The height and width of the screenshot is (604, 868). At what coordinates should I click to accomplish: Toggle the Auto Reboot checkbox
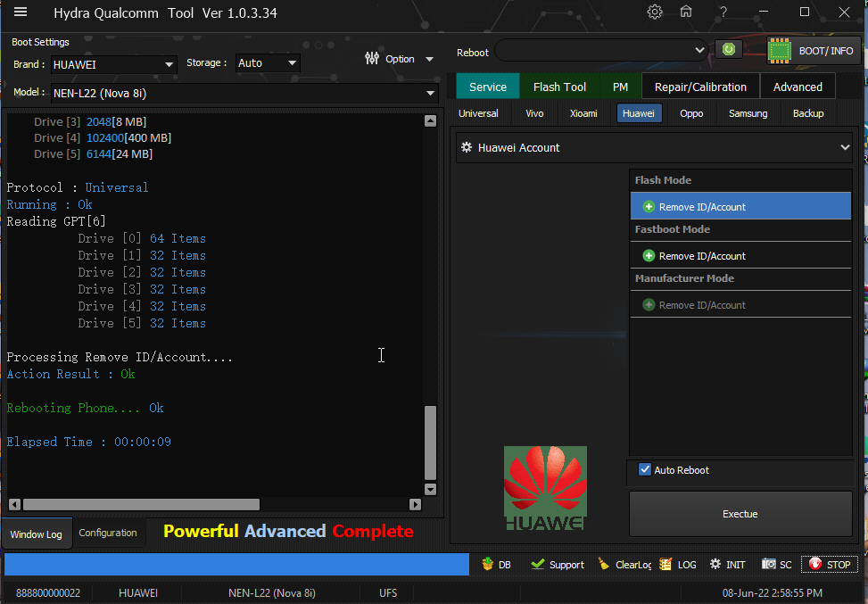click(x=645, y=469)
